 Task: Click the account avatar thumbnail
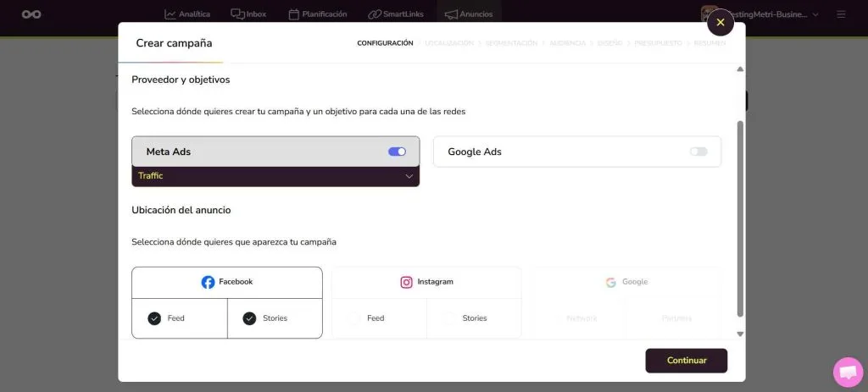pyautogui.click(x=708, y=14)
